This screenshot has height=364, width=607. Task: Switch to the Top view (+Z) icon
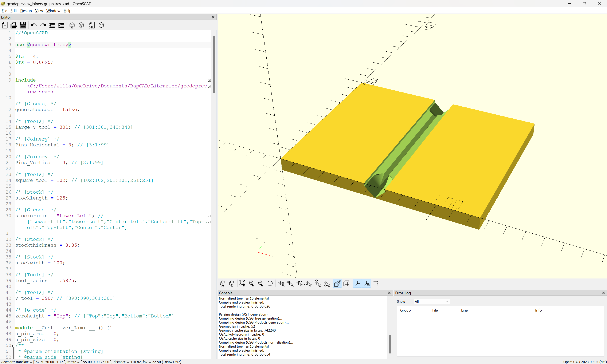point(317,284)
